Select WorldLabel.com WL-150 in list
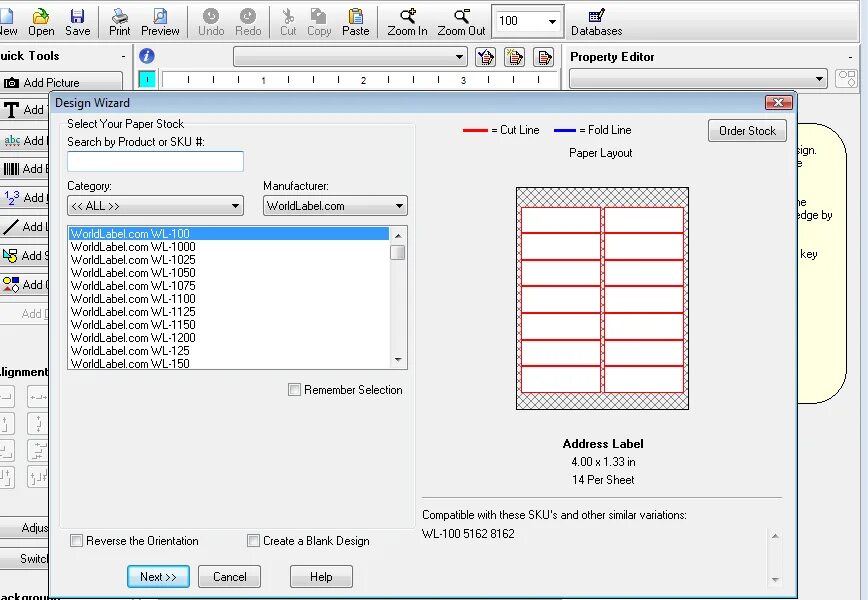The width and height of the screenshot is (868, 600). pyautogui.click(x=229, y=364)
